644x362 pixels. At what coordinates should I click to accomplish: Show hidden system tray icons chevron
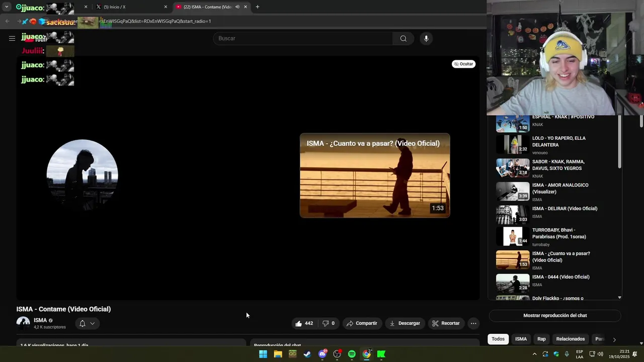tap(534, 354)
